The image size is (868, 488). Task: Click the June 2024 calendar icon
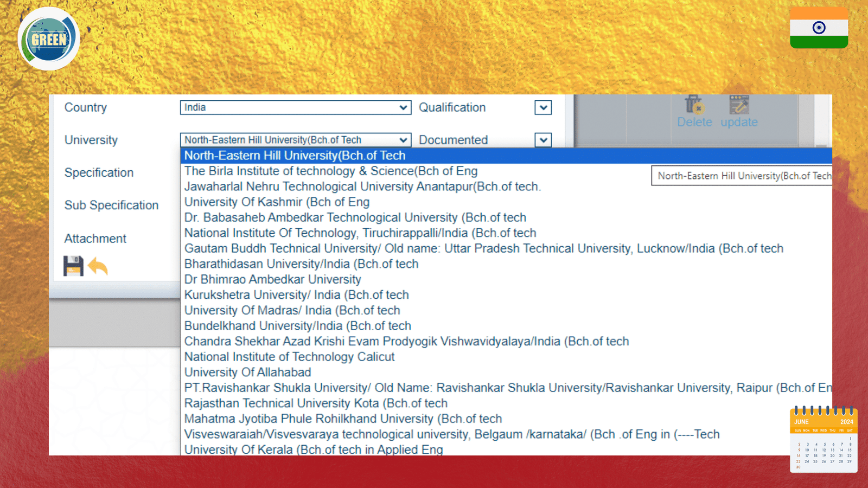[x=823, y=439]
